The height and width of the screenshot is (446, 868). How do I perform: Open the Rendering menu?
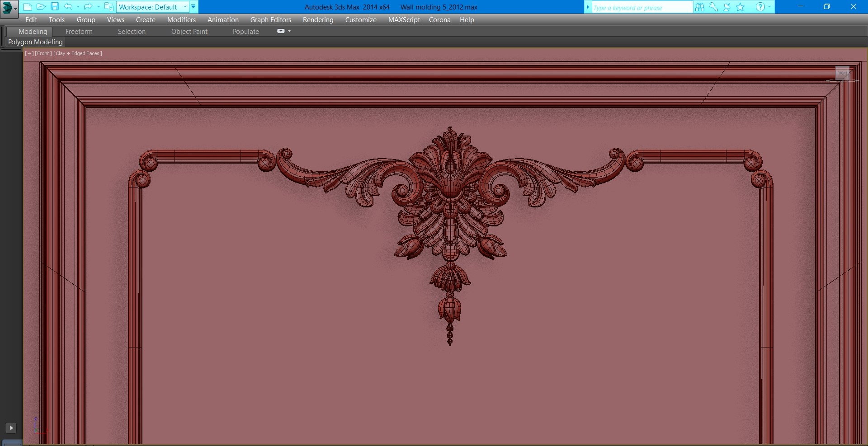[x=318, y=20]
